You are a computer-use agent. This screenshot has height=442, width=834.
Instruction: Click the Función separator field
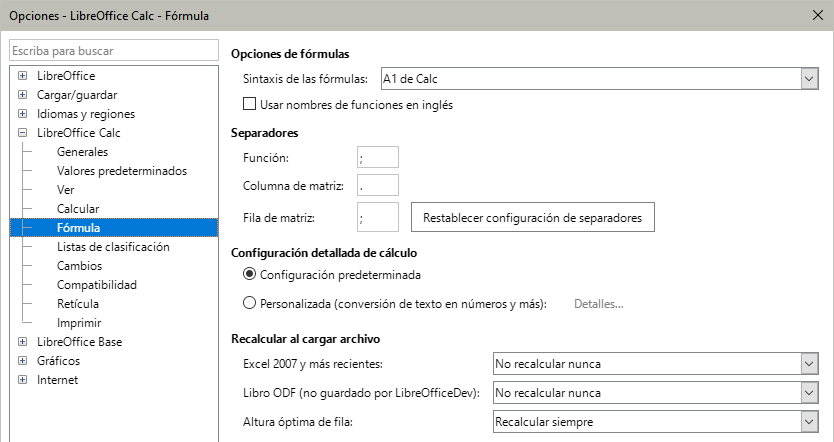pyautogui.click(x=378, y=157)
